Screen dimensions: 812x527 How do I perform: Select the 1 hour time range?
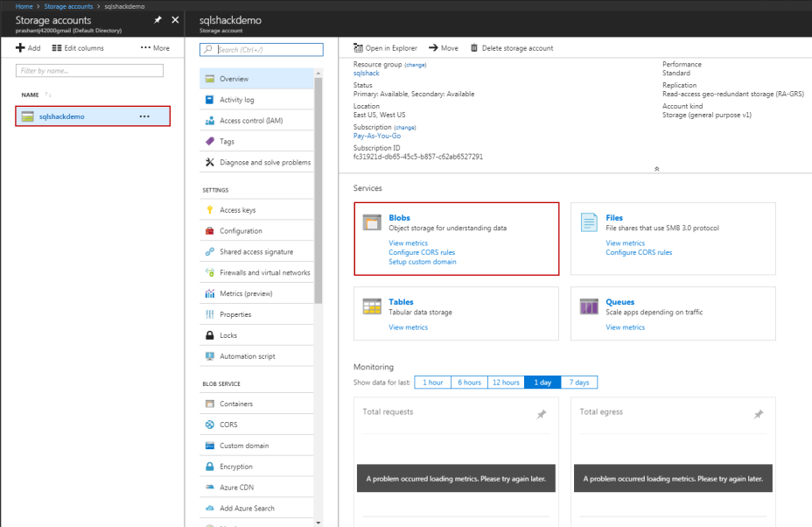[432, 383]
